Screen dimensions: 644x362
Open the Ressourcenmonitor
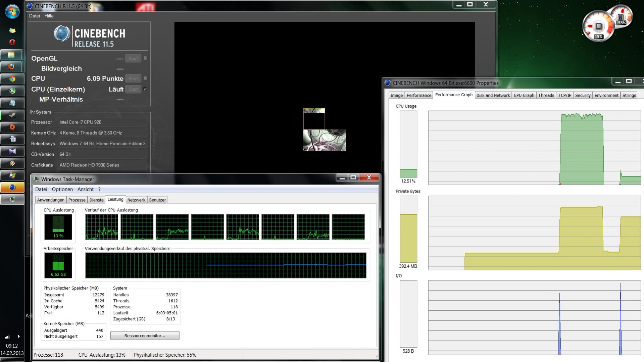point(145,336)
